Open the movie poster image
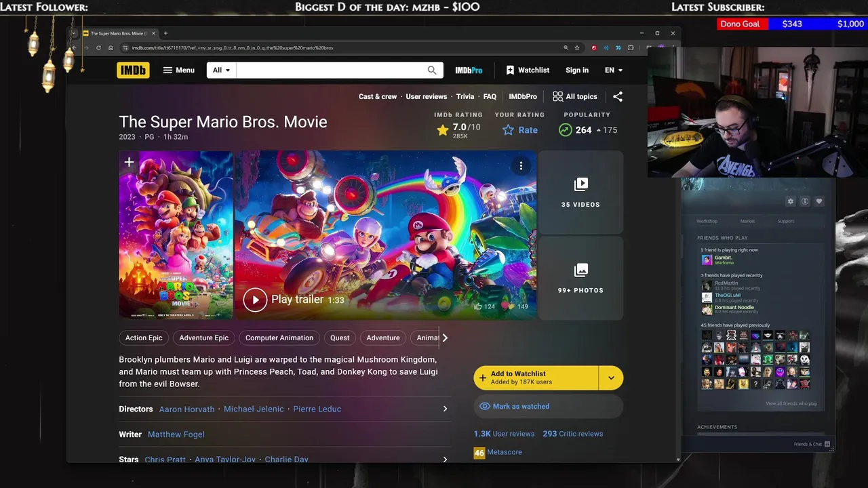This screenshot has width=868, height=488. click(x=176, y=235)
